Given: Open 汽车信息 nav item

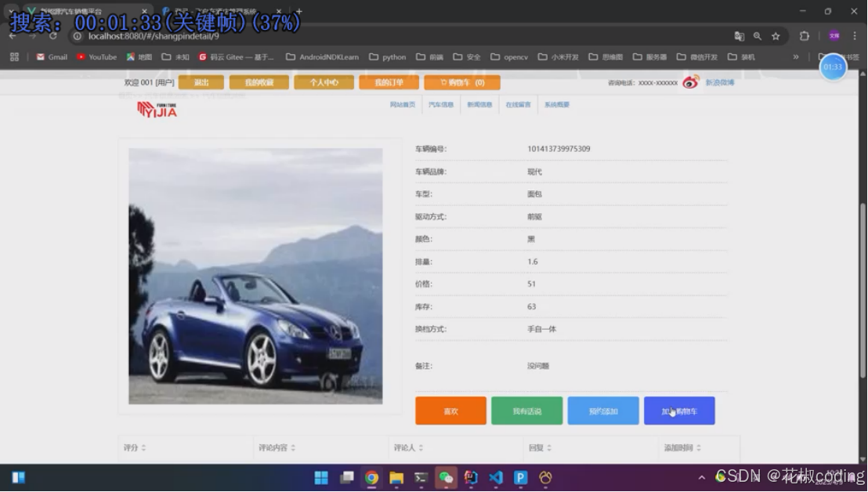Looking at the screenshot, I should click(x=440, y=105).
